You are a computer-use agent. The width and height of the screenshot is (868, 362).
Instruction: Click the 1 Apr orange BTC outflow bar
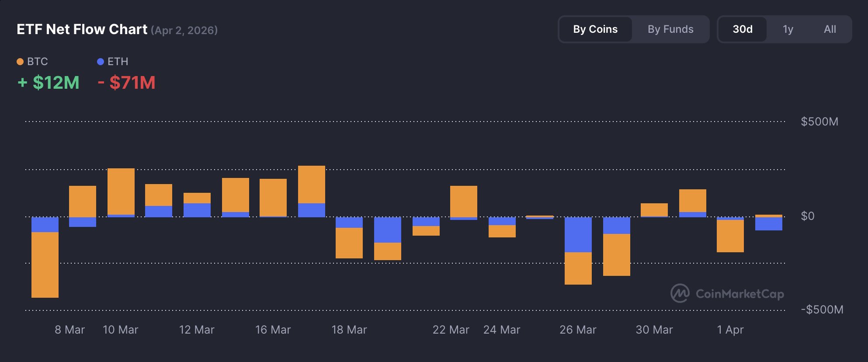pos(730,236)
